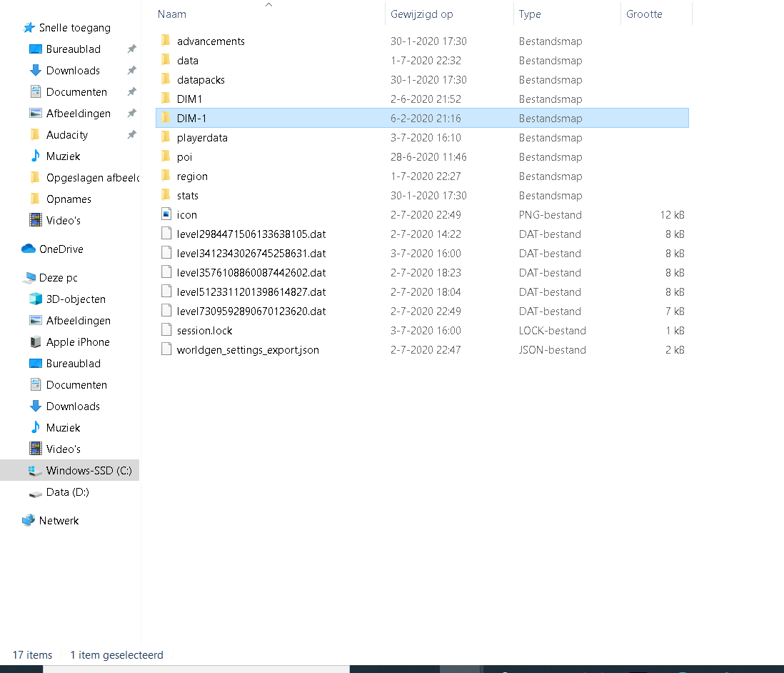Sort files by the Naam column
Viewport: 784px width, 673px height.
[x=172, y=14]
